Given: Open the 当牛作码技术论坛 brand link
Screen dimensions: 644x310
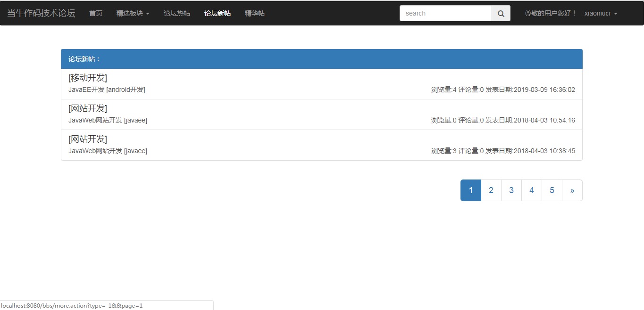Looking at the screenshot, I should [41, 13].
